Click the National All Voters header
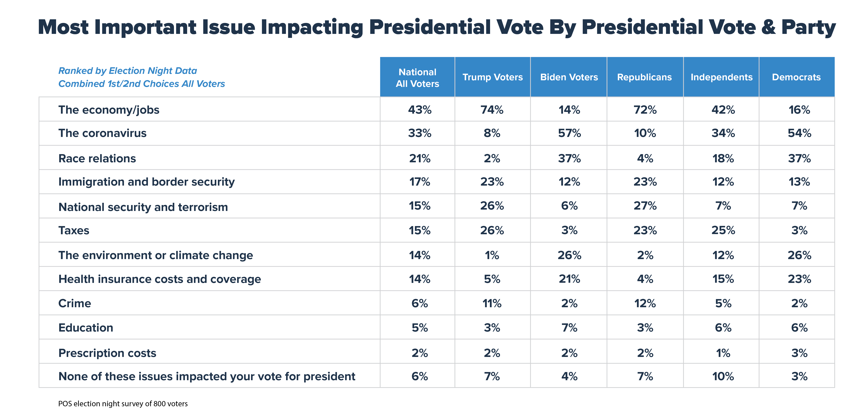Image resolution: width=868 pixels, height=420 pixels. 417,78
